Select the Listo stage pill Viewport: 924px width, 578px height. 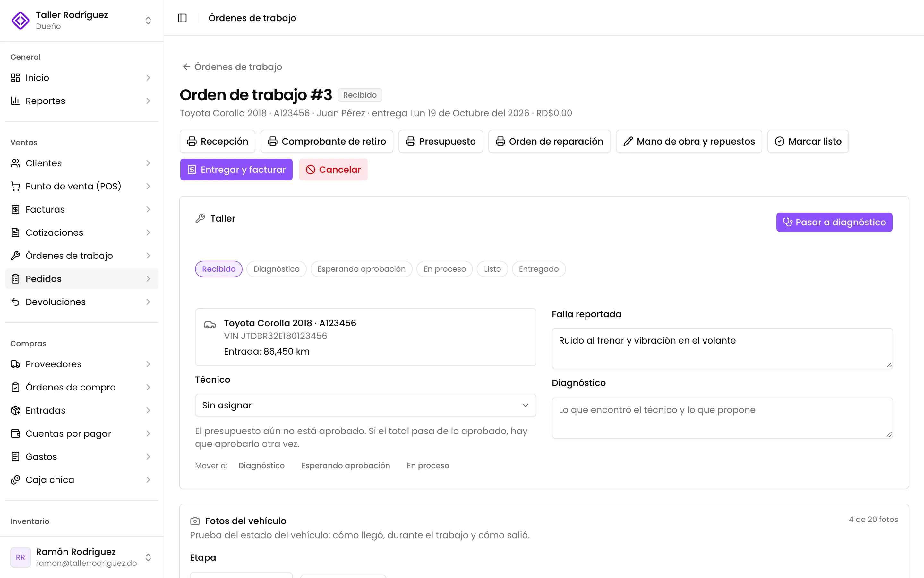(x=492, y=269)
